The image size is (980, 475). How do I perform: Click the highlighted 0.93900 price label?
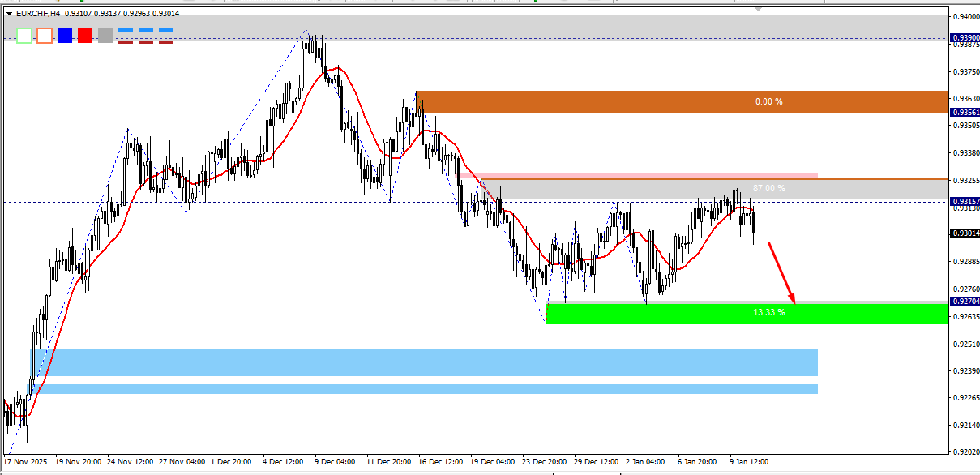[x=965, y=37]
